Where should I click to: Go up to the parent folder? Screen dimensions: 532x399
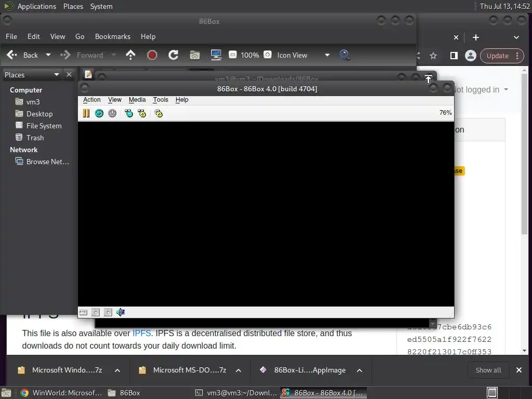coord(130,55)
